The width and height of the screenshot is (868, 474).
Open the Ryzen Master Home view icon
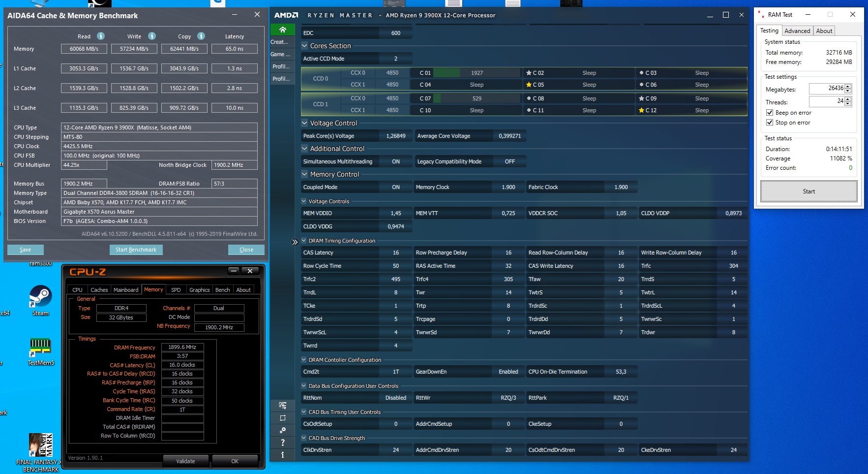coord(283,30)
